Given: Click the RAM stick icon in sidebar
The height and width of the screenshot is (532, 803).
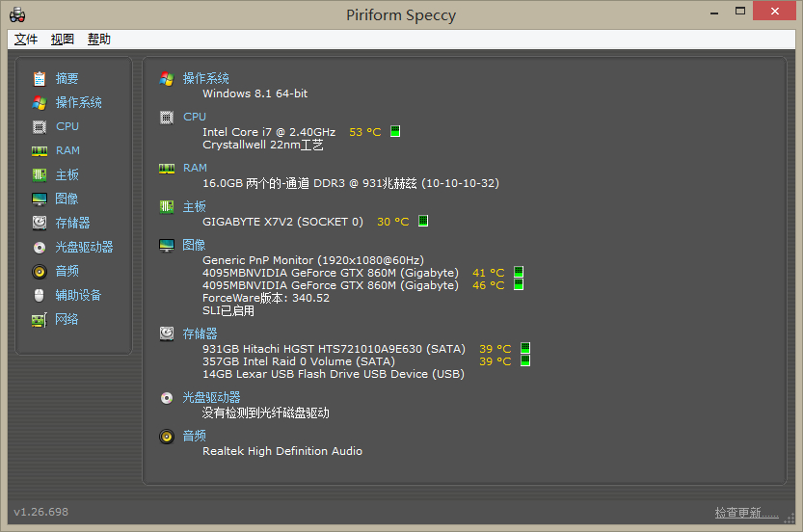Looking at the screenshot, I should (40, 151).
